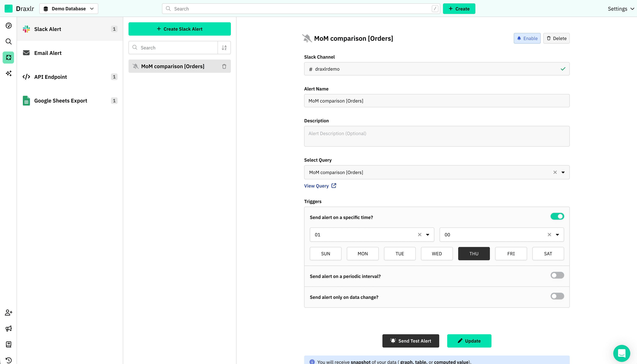Select TUE day button

pos(400,254)
